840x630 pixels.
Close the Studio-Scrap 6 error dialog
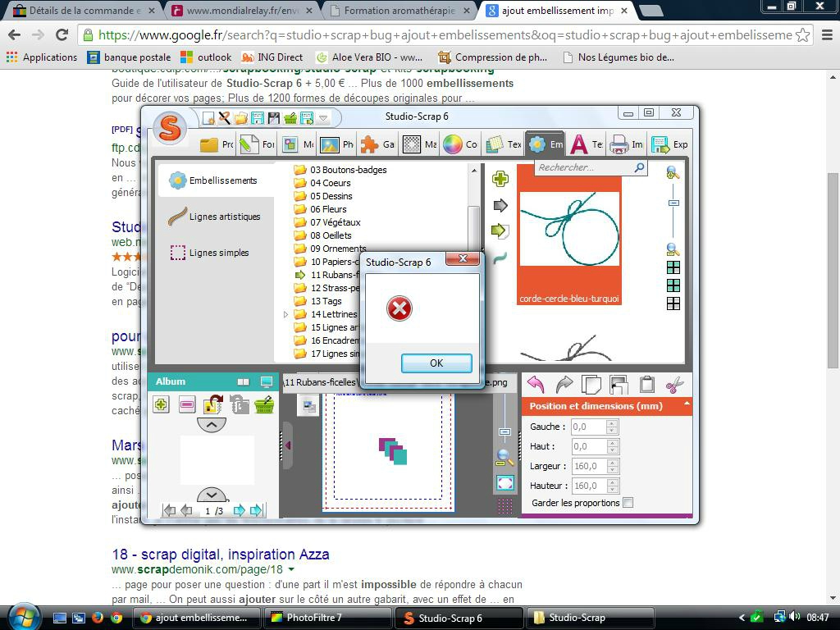pos(463,258)
